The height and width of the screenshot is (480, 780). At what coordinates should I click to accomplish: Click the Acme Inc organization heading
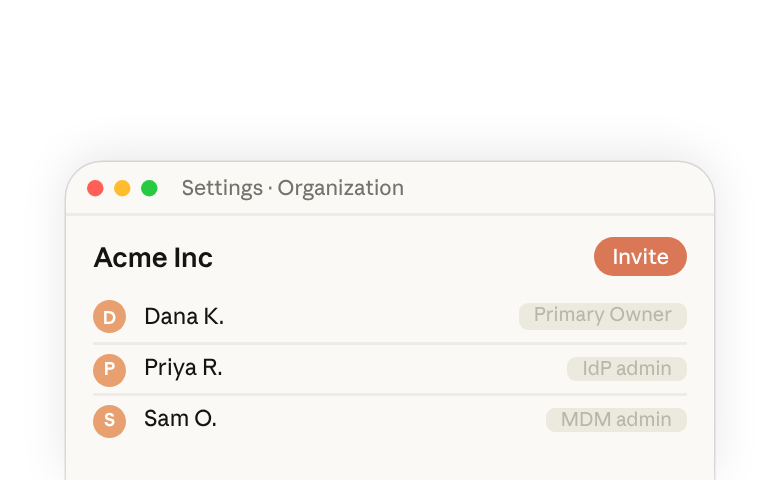(x=153, y=258)
